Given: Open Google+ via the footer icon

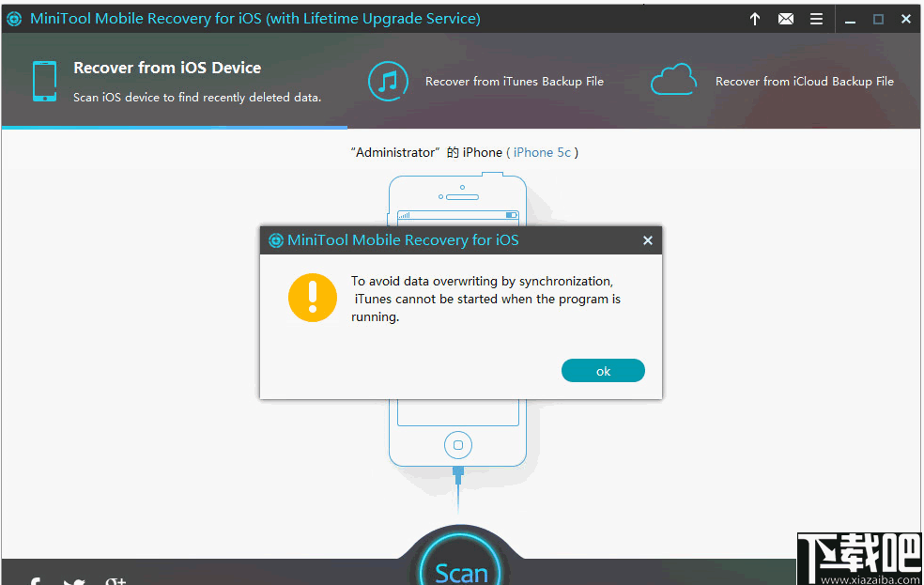Looking at the screenshot, I should [115, 580].
